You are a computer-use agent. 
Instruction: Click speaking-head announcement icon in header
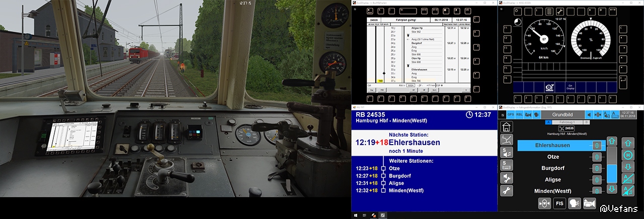[x=536, y=115]
